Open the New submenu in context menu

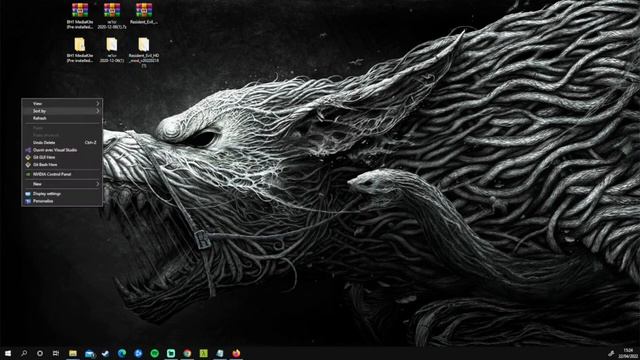point(62,184)
